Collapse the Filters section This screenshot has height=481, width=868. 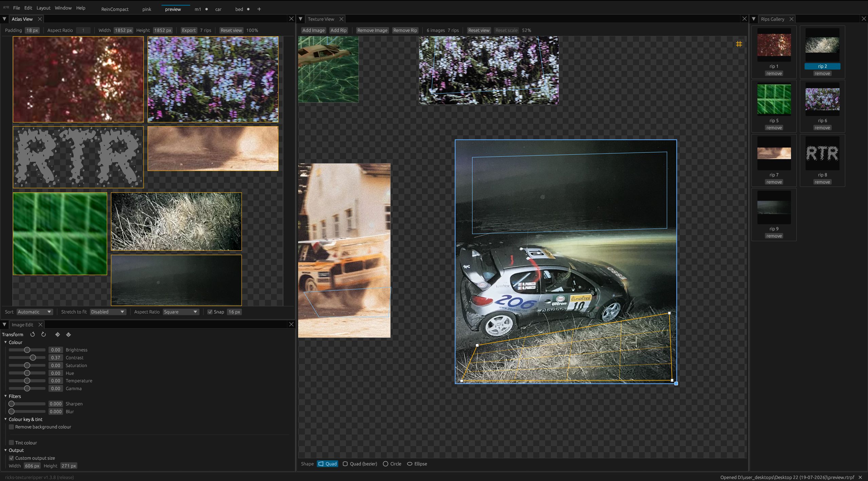pos(5,396)
